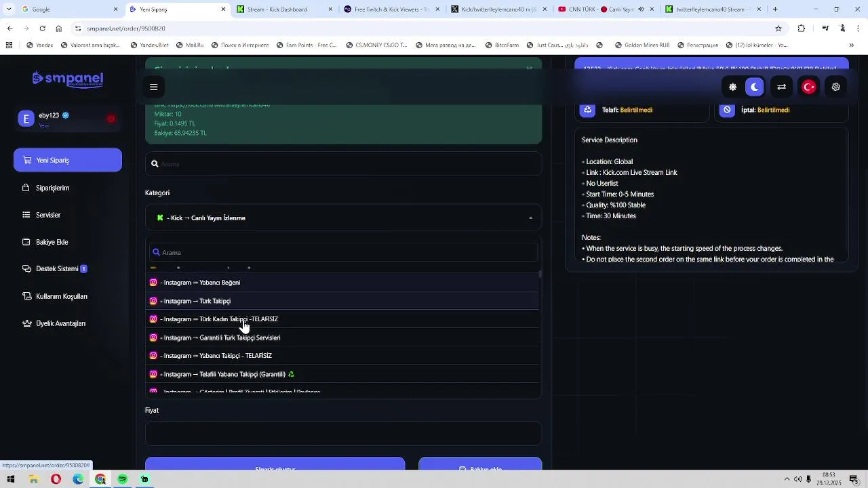Click the address bar URL

tap(126, 28)
